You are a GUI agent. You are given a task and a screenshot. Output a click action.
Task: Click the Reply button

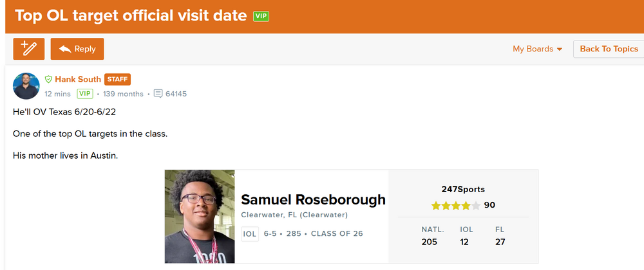[x=77, y=49]
